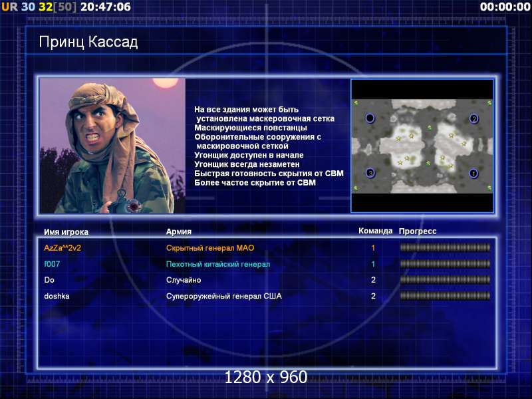
Task: Click the 'Армия' column header
Action: (179, 231)
